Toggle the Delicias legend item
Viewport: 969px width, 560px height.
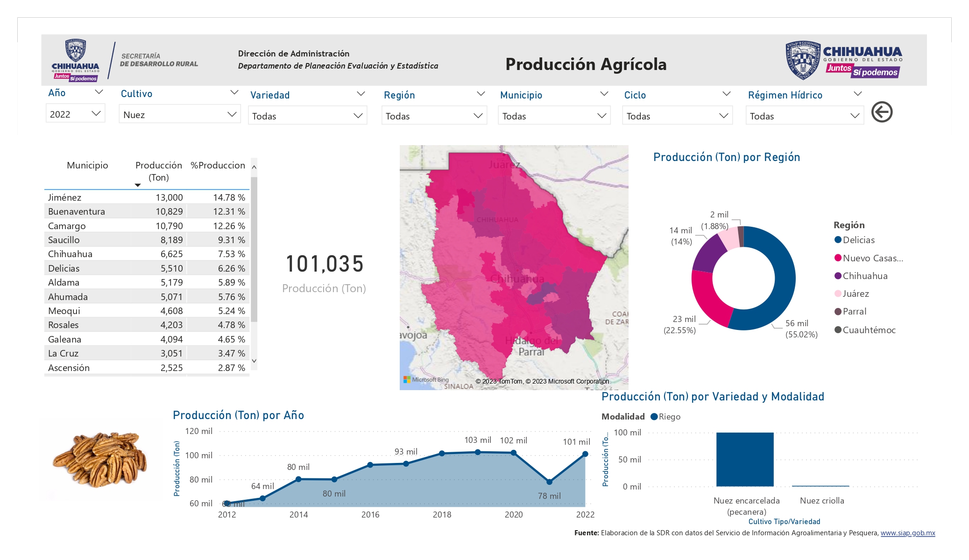coord(855,240)
